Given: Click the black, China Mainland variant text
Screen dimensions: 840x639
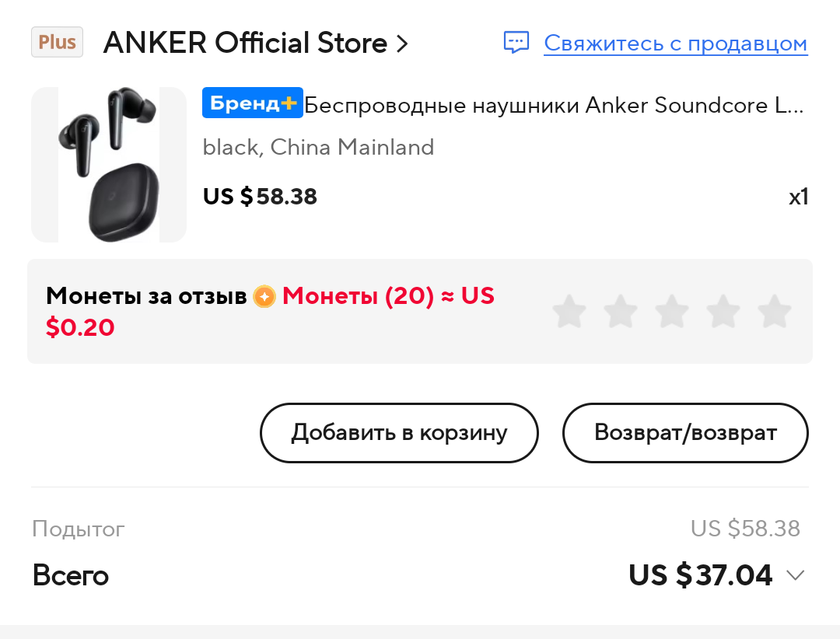Looking at the screenshot, I should point(318,147).
